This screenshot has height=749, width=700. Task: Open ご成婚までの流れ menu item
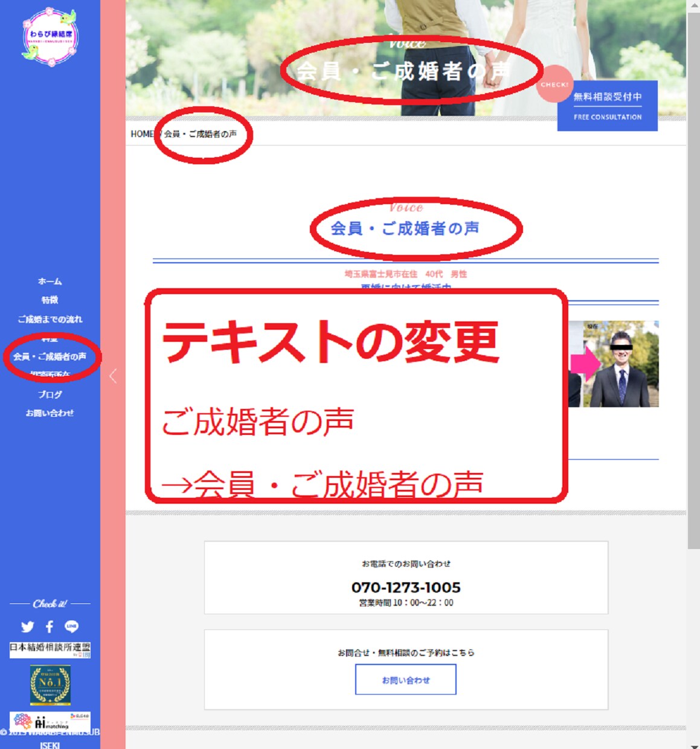[x=50, y=319]
